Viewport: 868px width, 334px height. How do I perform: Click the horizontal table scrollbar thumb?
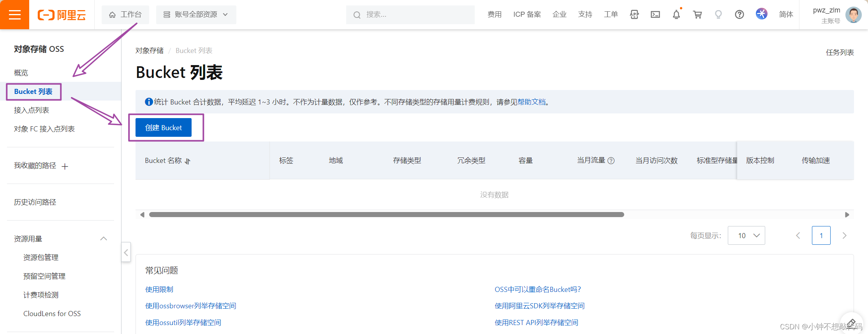click(387, 215)
